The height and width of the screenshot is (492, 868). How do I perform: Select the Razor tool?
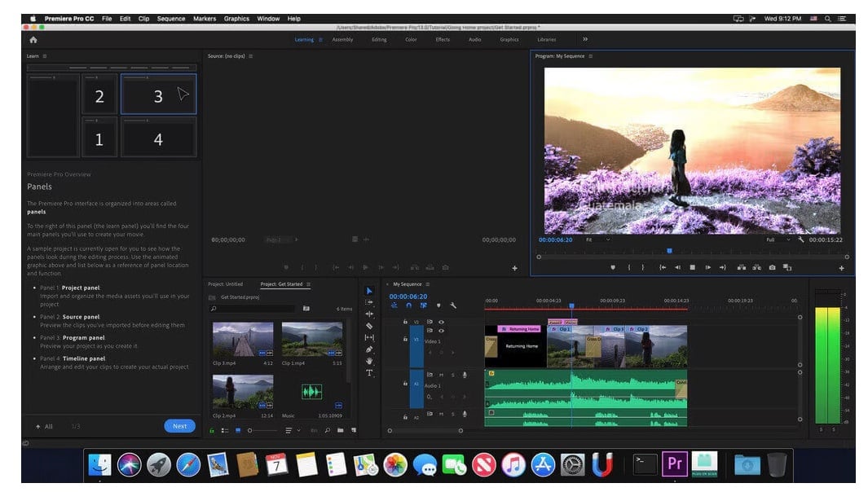click(x=369, y=326)
